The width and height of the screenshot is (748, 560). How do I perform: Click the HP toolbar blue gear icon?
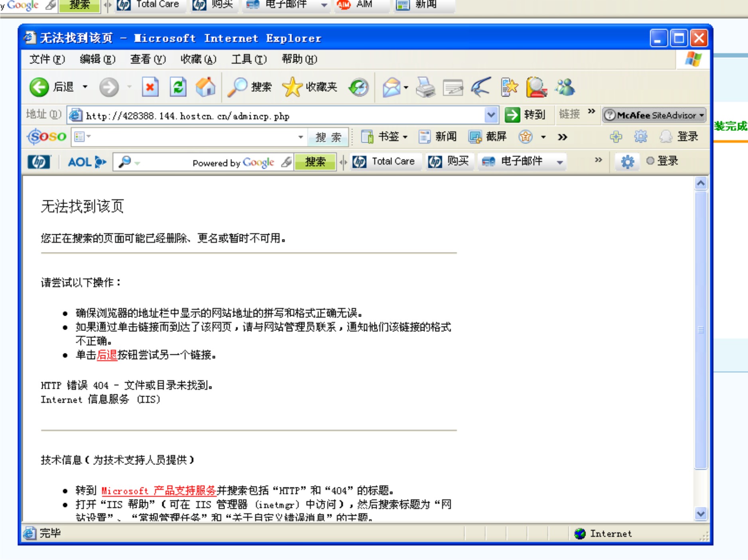628,161
